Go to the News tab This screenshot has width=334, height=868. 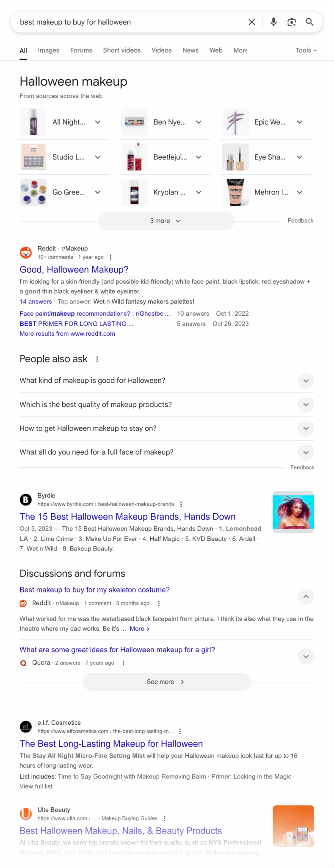point(190,50)
